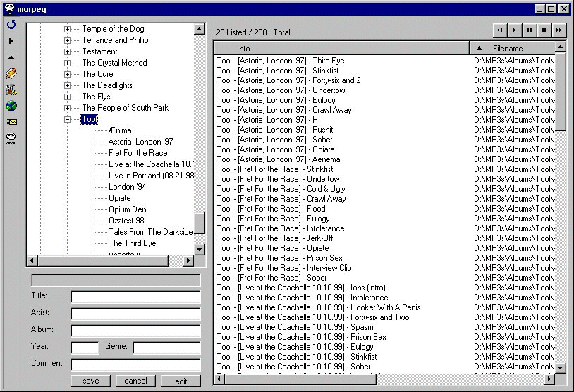Expand The Deadlights node
This screenshot has height=392, width=574.
[68, 85]
